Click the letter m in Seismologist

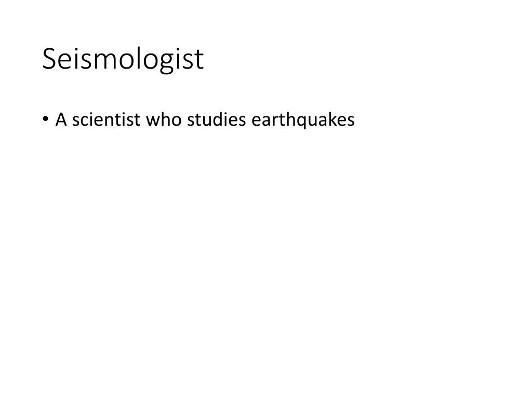point(105,61)
